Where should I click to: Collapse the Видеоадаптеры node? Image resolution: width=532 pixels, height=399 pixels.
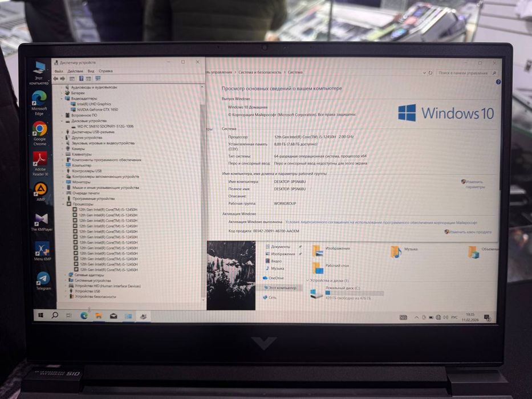62,99
